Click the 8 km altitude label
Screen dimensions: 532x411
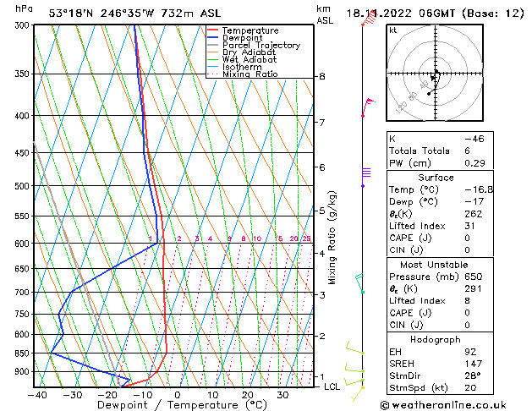[x=322, y=77]
